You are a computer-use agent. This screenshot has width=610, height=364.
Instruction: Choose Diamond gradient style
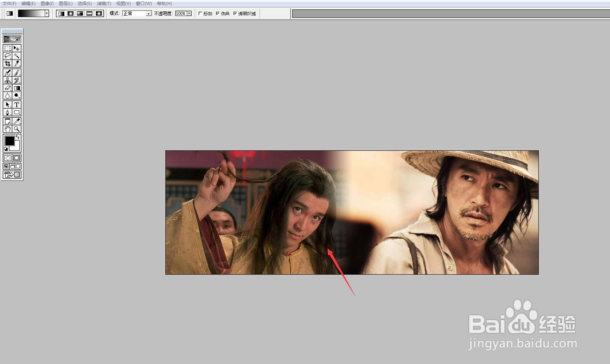tap(99, 13)
